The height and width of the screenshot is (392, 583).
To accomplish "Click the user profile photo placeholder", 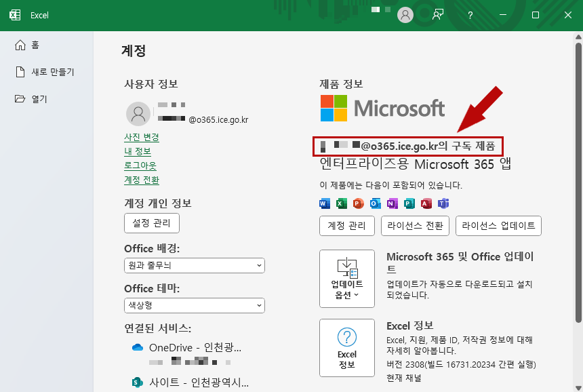I will tap(138, 114).
